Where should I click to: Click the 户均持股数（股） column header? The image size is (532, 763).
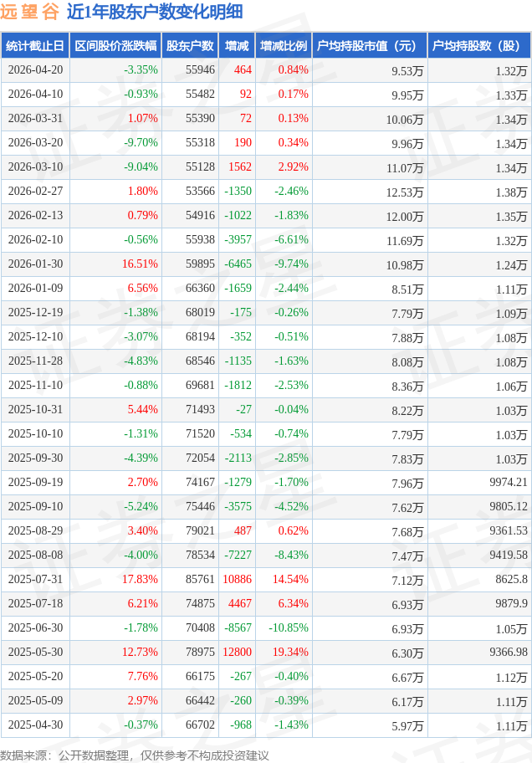click(478, 46)
